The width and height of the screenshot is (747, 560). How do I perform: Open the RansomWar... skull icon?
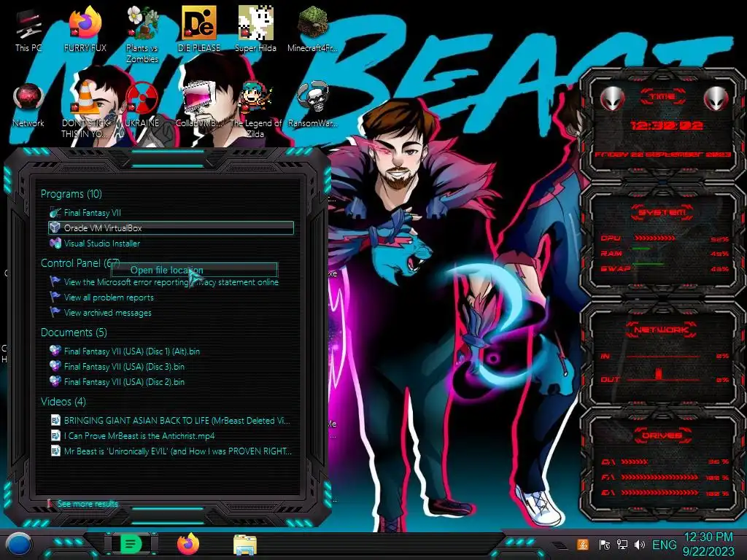[x=312, y=106]
